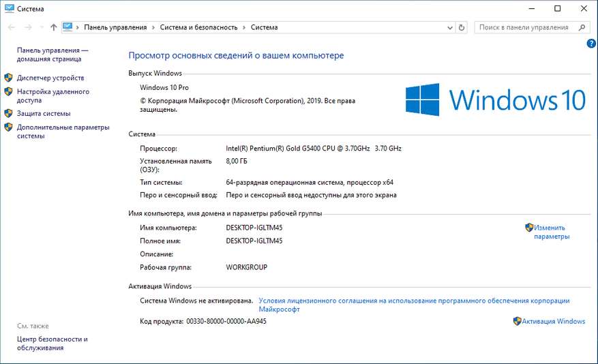598x364 pixels.
Task: Click the shield icon next to Изменить параметры
Action: click(x=529, y=228)
